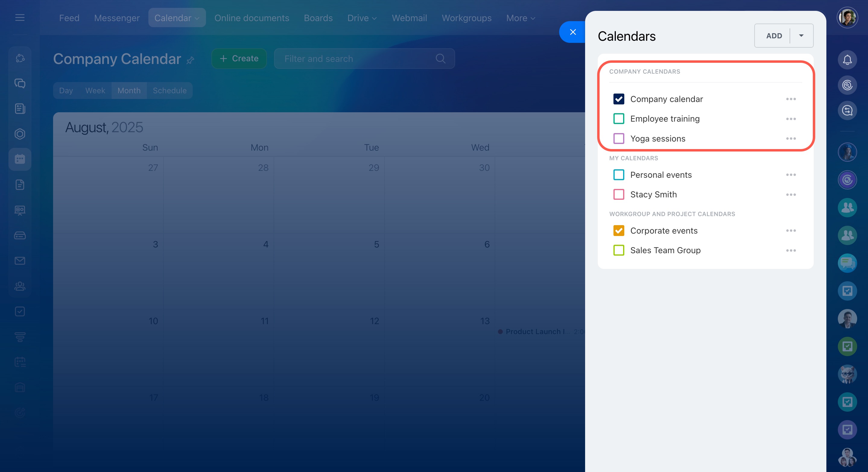Click the mail envelope sidebar icon
The width and height of the screenshot is (868, 472).
(20, 261)
